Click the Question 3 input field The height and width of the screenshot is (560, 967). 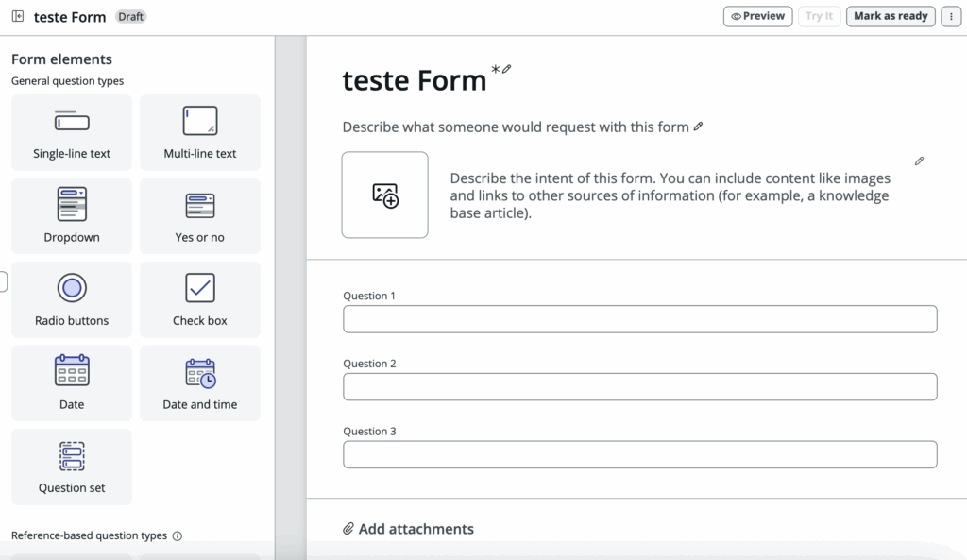pyautogui.click(x=639, y=454)
